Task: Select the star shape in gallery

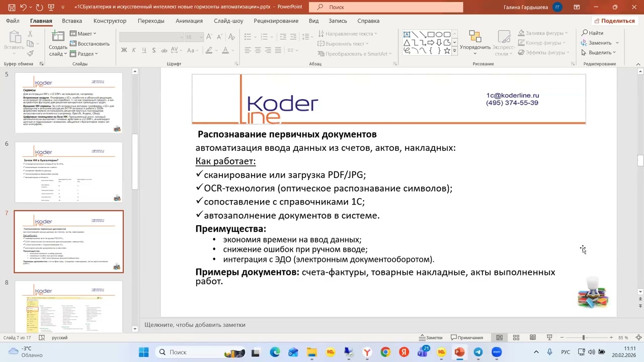Action: (x=447, y=50)
